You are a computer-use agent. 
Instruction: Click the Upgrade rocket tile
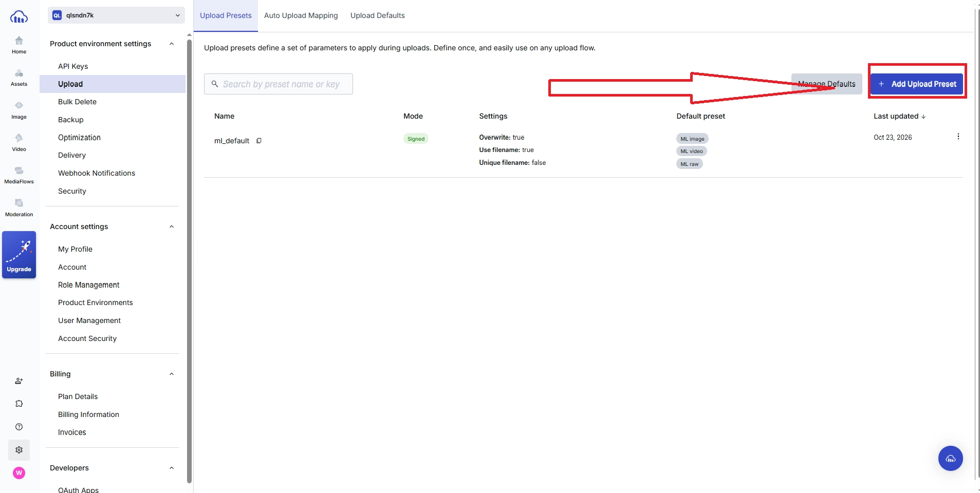point(19,255)
